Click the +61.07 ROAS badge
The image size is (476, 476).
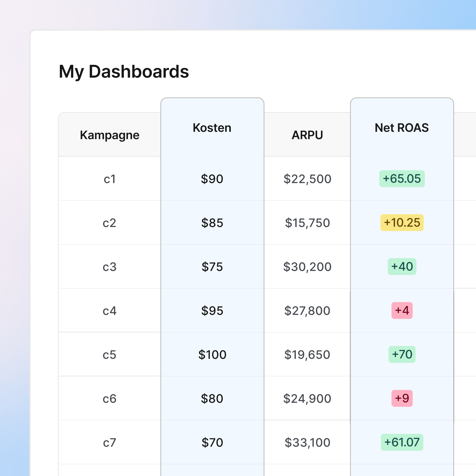pyautogui.click(x=402, y=442)
